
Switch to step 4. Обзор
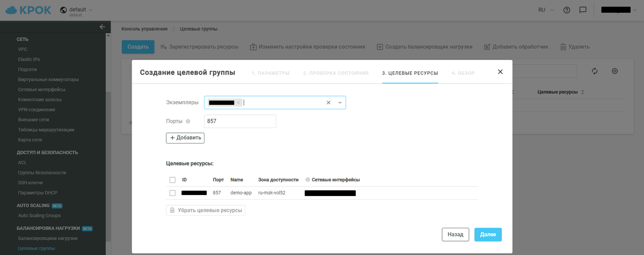[463, 73]
